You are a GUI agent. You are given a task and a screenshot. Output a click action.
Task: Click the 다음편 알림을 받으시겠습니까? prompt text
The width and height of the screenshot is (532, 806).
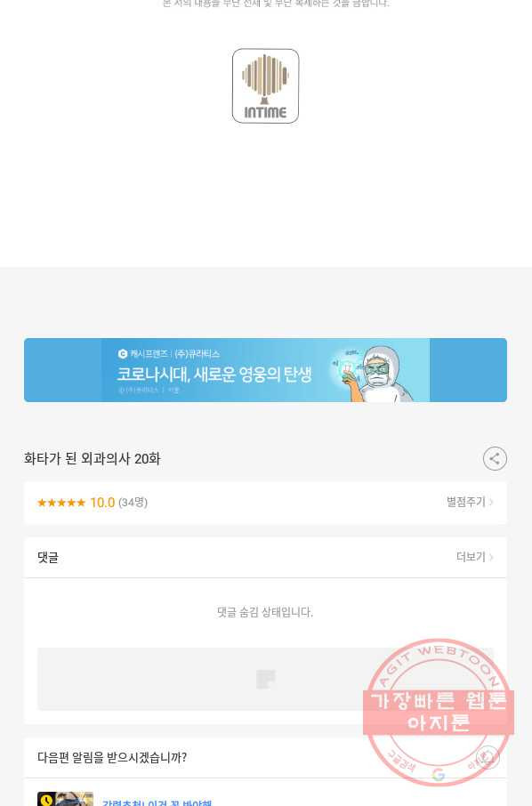pyautogui.click(x=112, y=757)
